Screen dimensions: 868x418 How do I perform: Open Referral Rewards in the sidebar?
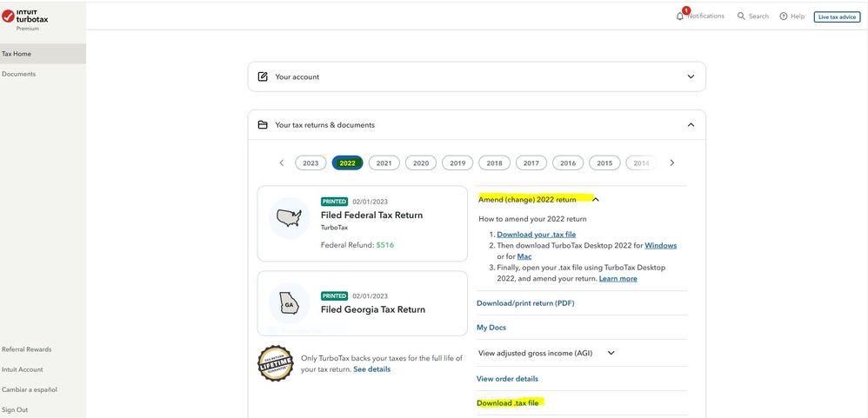[27, 349]
